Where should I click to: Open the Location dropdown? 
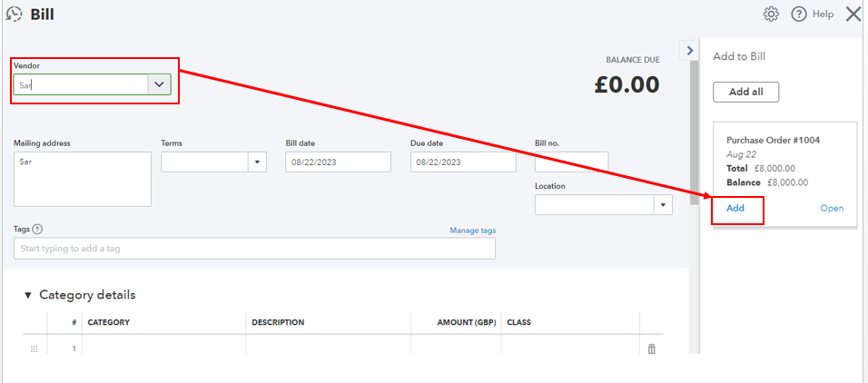(663, 205)
